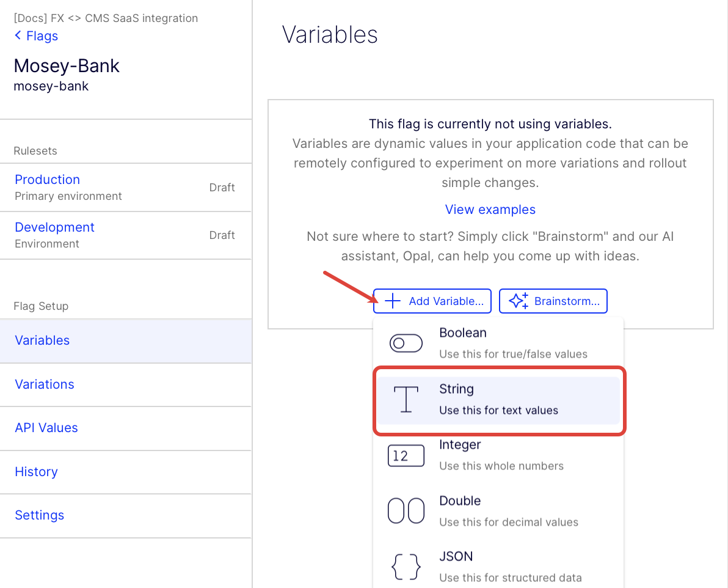Click the plus icon on Add Variable
728x588 pixels.
coord(393,301)
